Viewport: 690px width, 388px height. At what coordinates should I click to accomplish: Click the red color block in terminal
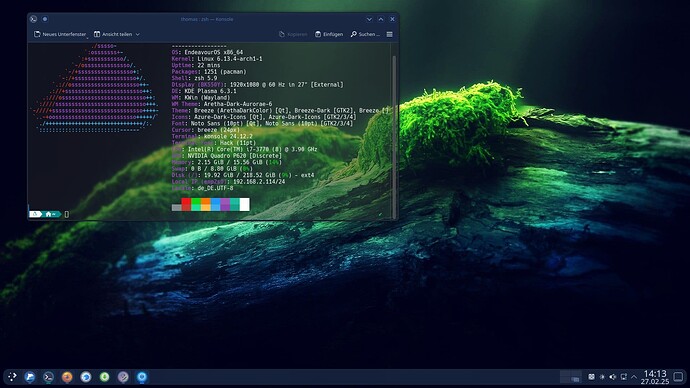click(x=186, y=204)
